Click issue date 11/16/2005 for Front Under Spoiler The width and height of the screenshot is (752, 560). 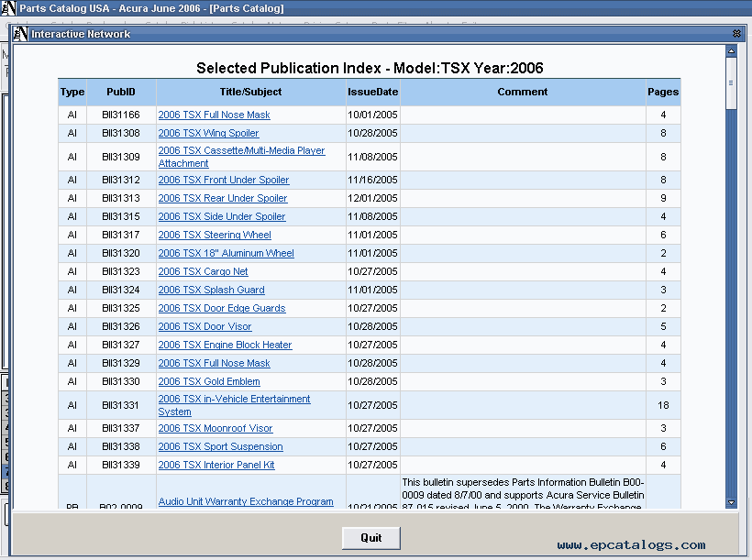click(x=372, y=180)
